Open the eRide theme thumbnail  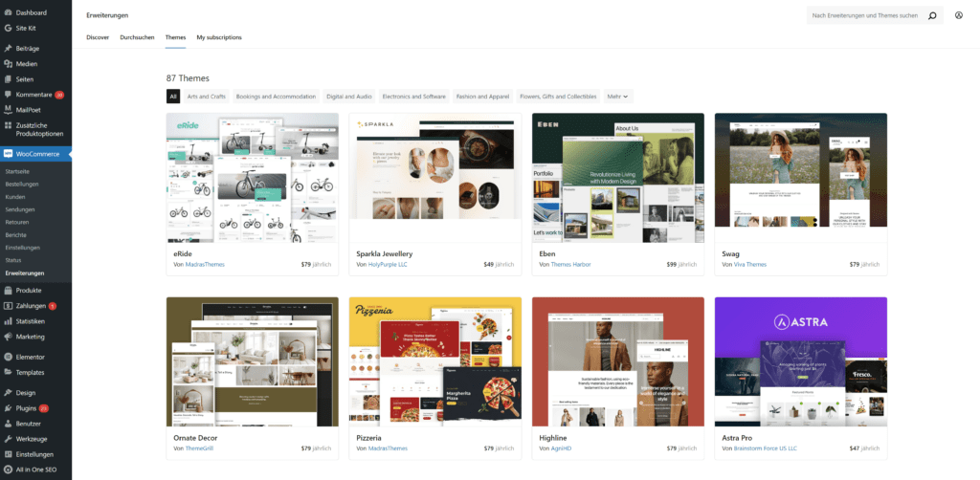pyautogui.click(x=253, y=178)
